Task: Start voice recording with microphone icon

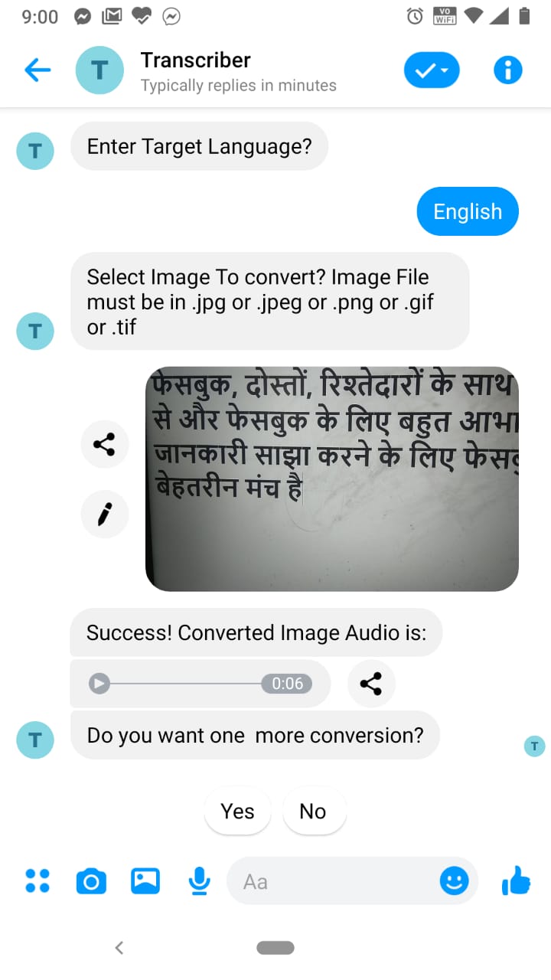Action: [x=199, y=881]
